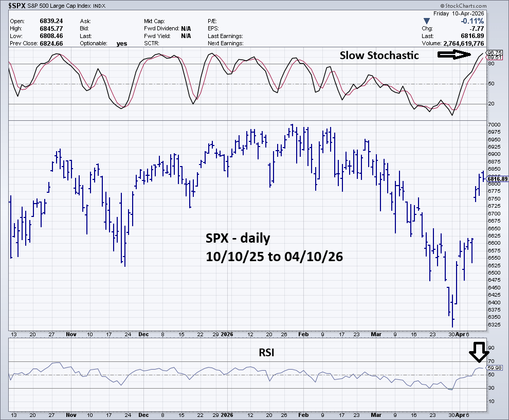Screen dimensions: 509x420
Task: Click the Mar month marker on the bottom RSI axis
Action: 377,415
